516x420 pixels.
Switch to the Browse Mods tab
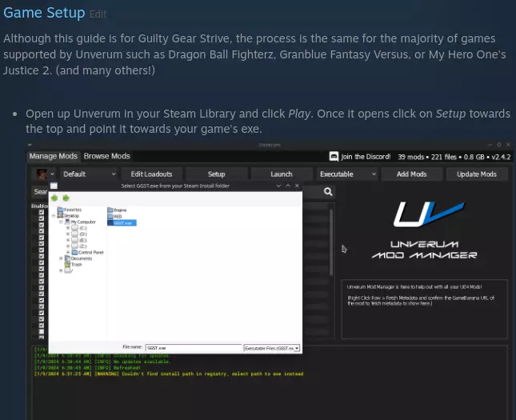[107, 156]
